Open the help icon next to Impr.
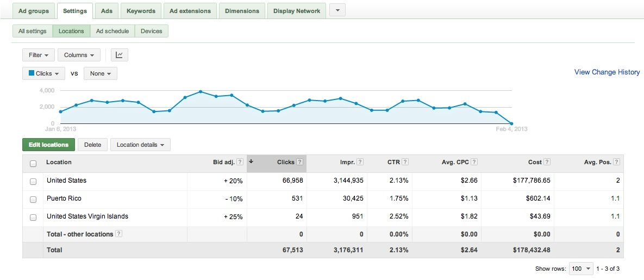Screen dimensions: 644x280 pos(360,162)
